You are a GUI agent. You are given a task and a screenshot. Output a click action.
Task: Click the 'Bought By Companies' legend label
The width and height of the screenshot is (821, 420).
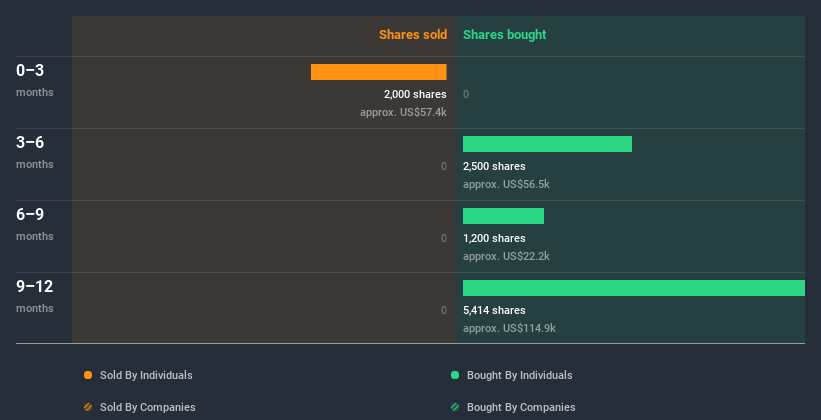click(521, 407)
